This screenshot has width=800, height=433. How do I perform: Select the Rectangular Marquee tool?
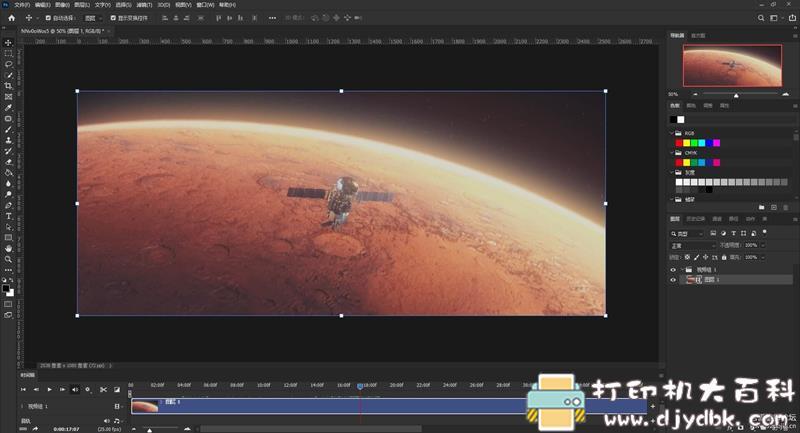8,54
